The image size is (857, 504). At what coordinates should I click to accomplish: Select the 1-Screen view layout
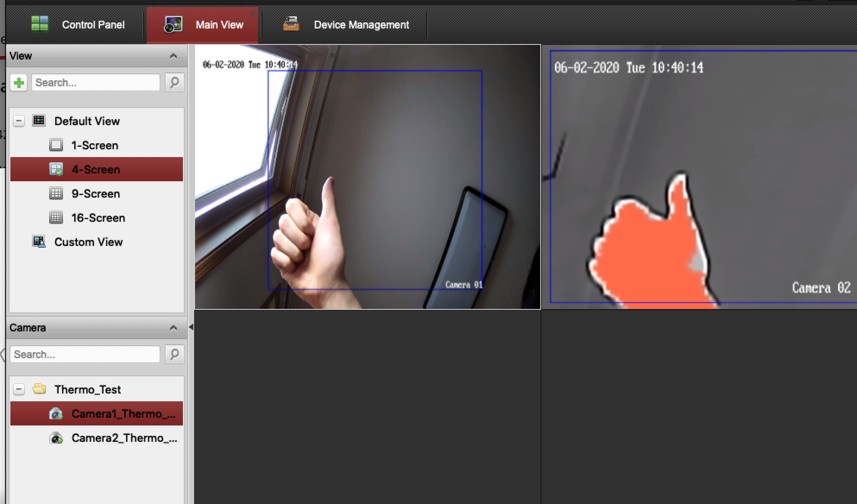click(95, 145)
